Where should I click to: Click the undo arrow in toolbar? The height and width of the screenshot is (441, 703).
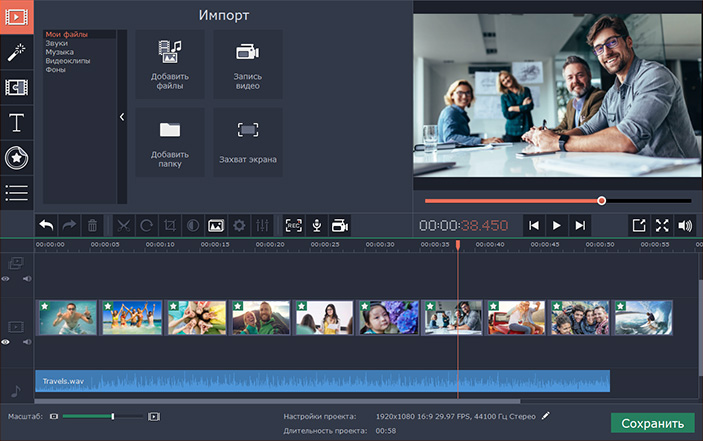tap(46, 226)
